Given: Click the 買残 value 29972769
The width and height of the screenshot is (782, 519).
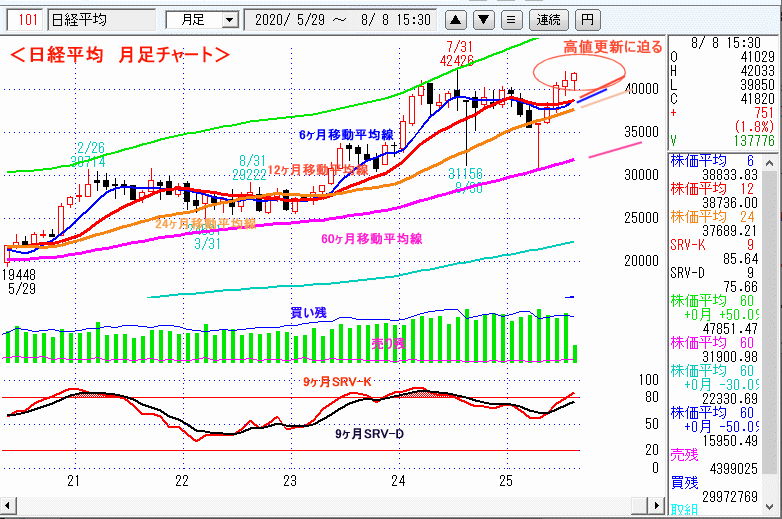Looking at the screenshot, I should (x=730, y=497).
